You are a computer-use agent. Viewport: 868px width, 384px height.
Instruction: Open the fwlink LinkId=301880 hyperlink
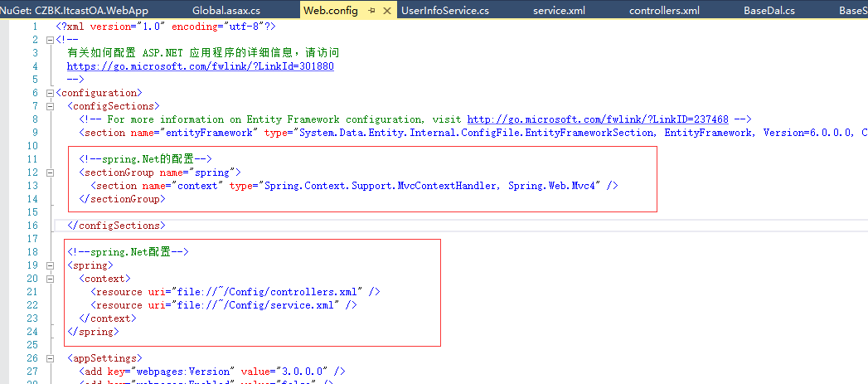click(x=201, y=66)
